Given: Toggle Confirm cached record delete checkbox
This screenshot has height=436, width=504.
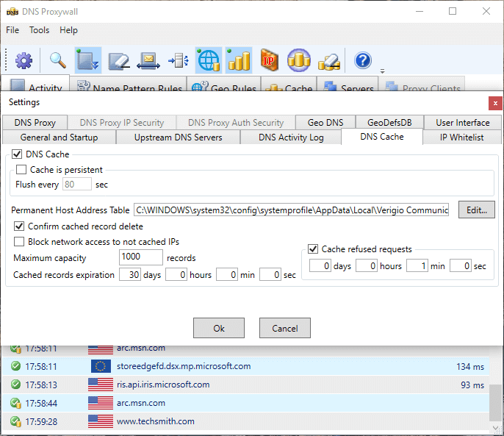Looking at the screenshot, I should [19, 226].
